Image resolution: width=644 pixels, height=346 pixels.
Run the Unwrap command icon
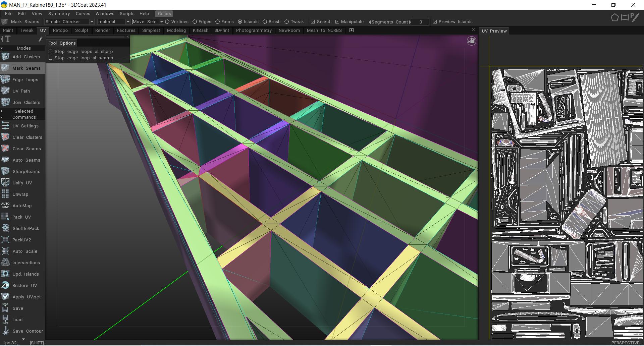5,194
